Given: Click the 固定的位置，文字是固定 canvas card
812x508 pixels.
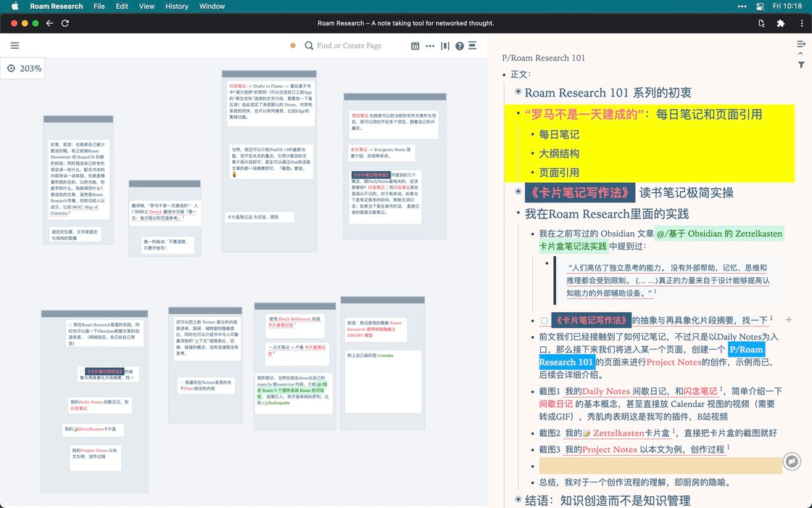Looking at the screenshot, I should (75, 235).
